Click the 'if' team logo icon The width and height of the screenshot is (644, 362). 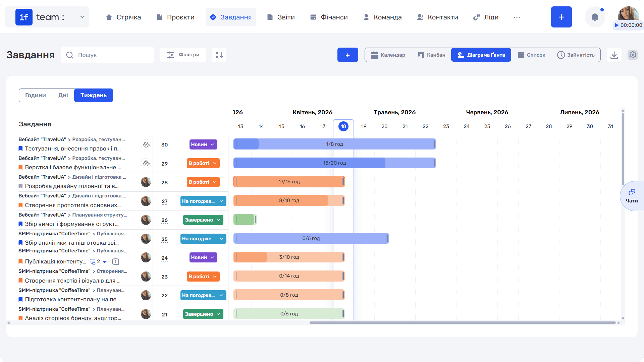pos(24,17)
